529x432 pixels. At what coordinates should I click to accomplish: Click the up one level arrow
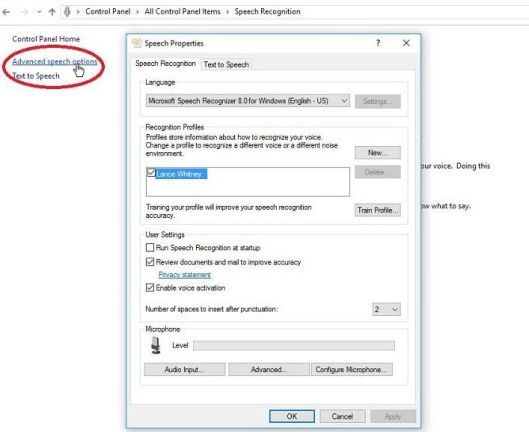point(52,12)
